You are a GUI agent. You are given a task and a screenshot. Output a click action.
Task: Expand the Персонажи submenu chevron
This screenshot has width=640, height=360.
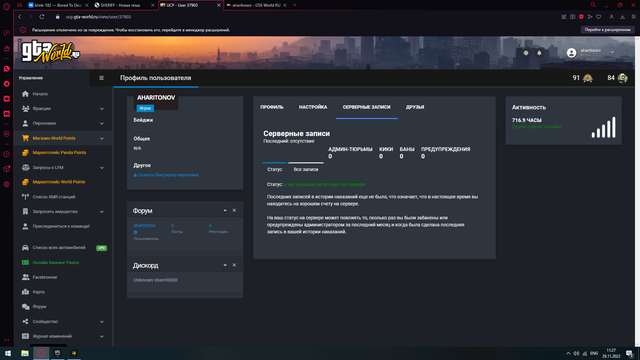click(x=102, y=123)
